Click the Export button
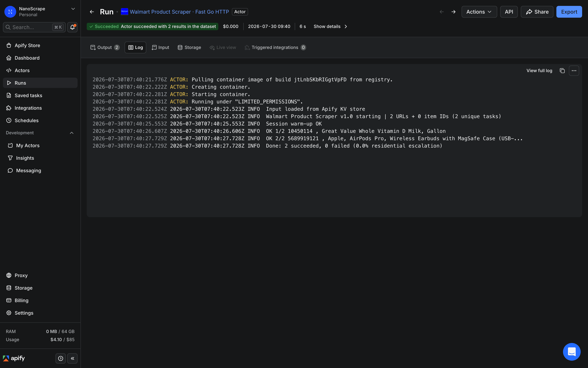The width and height of the screenshot is (588, 368). pos(569,12)
